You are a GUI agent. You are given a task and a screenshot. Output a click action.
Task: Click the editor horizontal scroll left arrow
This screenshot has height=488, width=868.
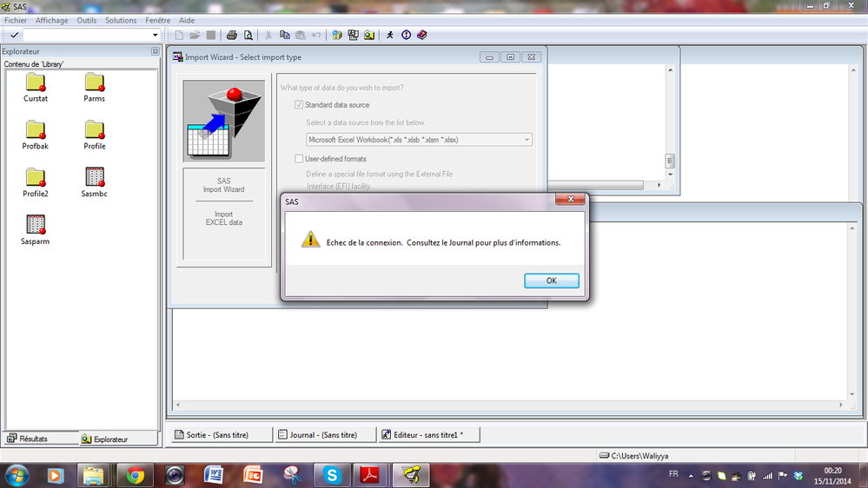tap(178, 405)
